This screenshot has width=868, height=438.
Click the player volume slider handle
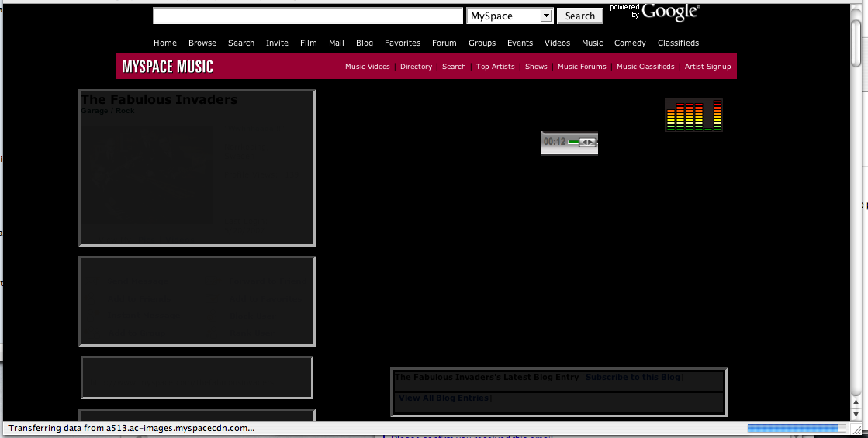(x=587, y=142)
